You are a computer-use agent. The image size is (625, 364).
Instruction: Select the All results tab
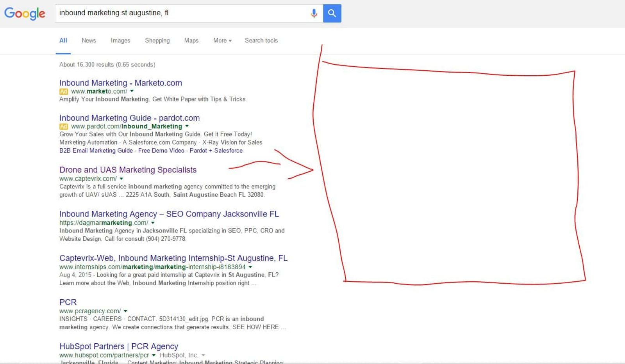coord(63,41)
